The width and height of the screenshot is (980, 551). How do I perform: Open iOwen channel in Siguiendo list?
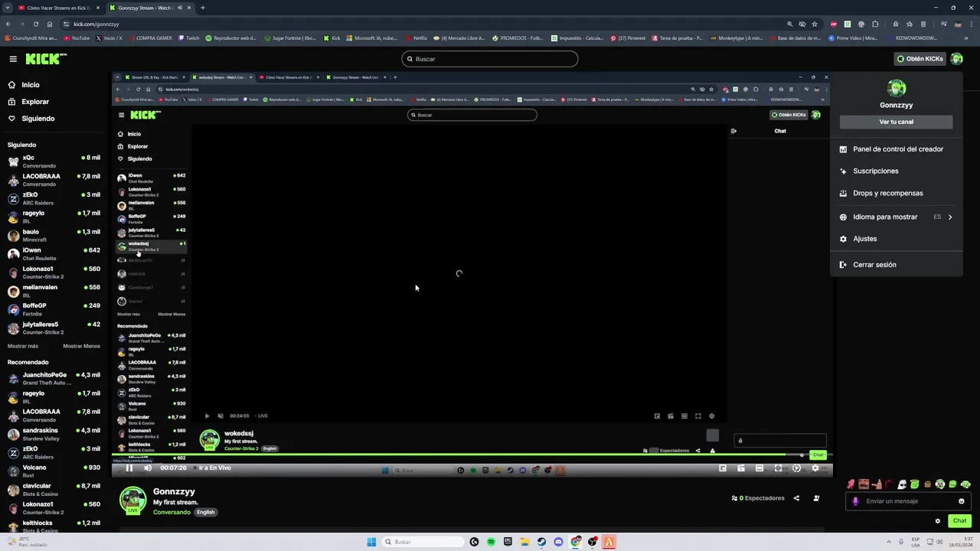54,253
